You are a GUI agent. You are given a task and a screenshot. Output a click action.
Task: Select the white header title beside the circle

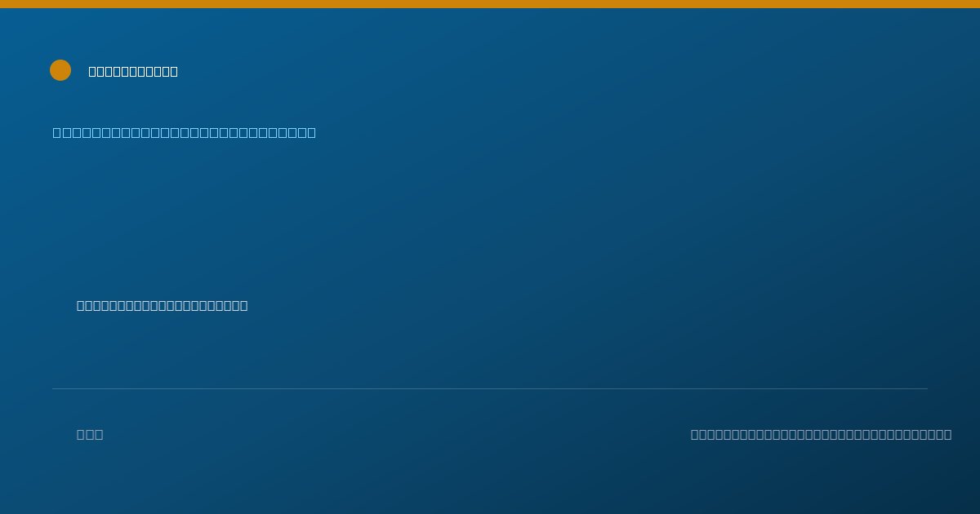tap(133, 71)
